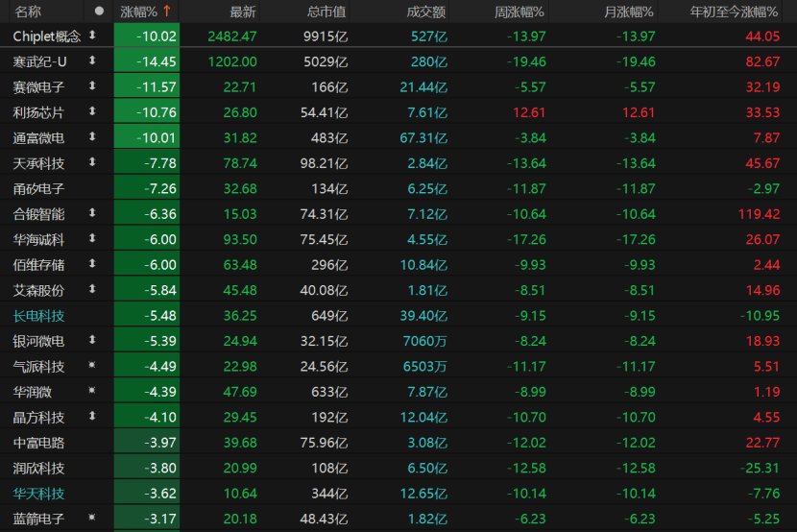Click the star icon in 蓝箭电子 row
This screenshot has height=532, width=797.
coord(93,519)
